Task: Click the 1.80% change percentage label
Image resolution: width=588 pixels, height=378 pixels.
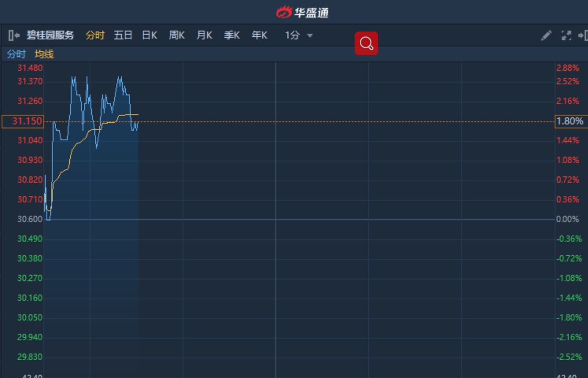Action: (x=570, y=121)
